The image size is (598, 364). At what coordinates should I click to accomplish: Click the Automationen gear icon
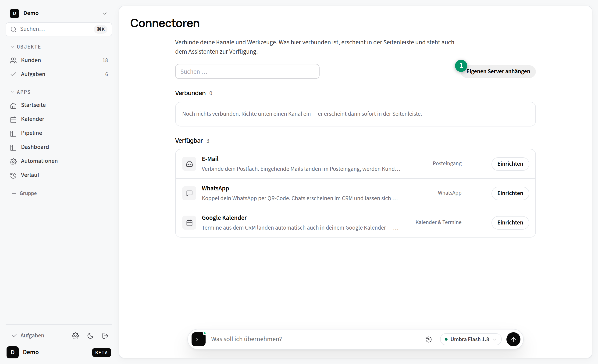[x=13, y=162]
